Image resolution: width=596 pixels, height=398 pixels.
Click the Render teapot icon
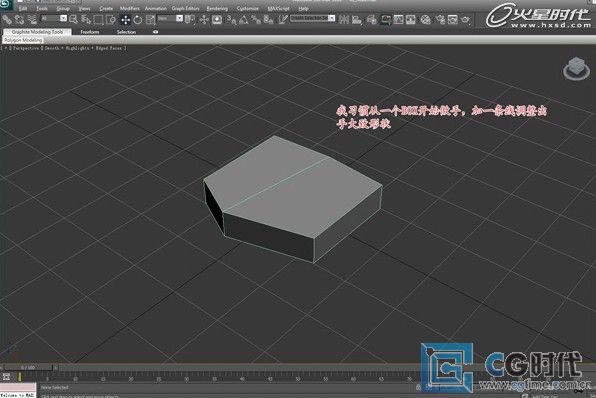coord(465,19)
